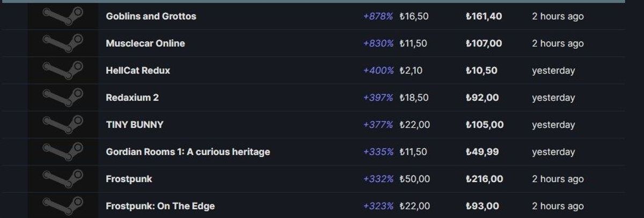Click the +878% price change value
Screen dimensions: 644x218
click(378, 16)
